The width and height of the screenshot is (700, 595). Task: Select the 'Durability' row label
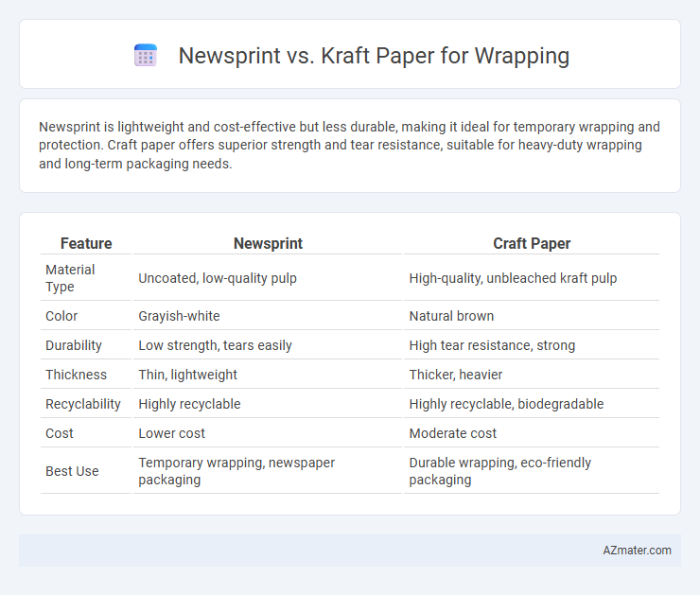point(74,345)
